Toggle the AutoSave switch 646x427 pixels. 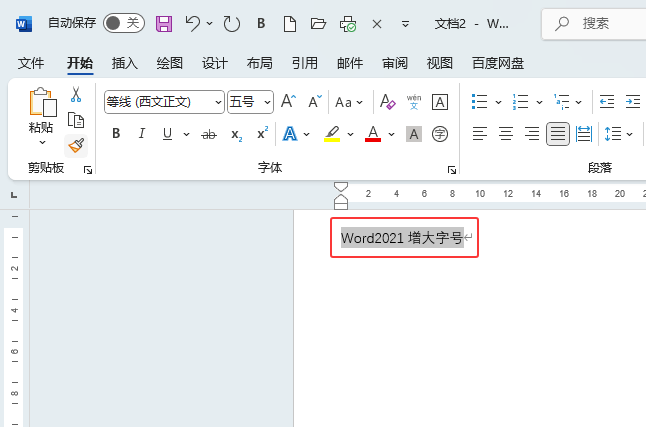[124, 23]
